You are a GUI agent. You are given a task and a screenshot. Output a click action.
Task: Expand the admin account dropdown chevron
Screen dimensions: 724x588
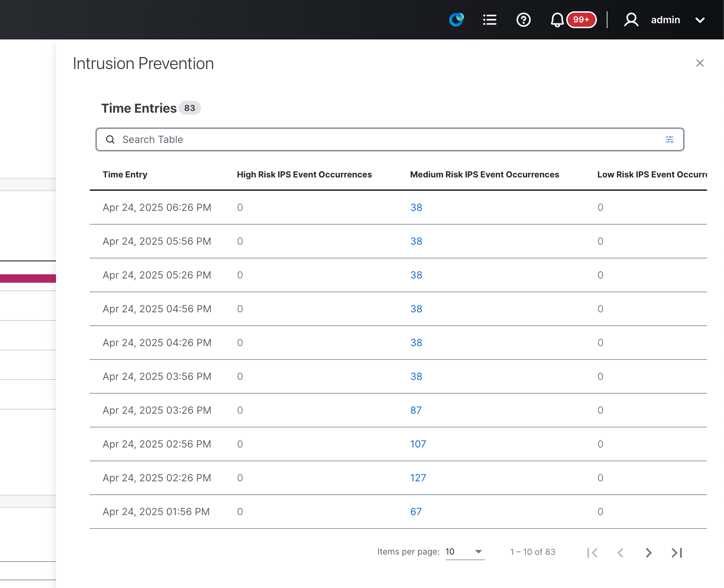tap(700, 20)
